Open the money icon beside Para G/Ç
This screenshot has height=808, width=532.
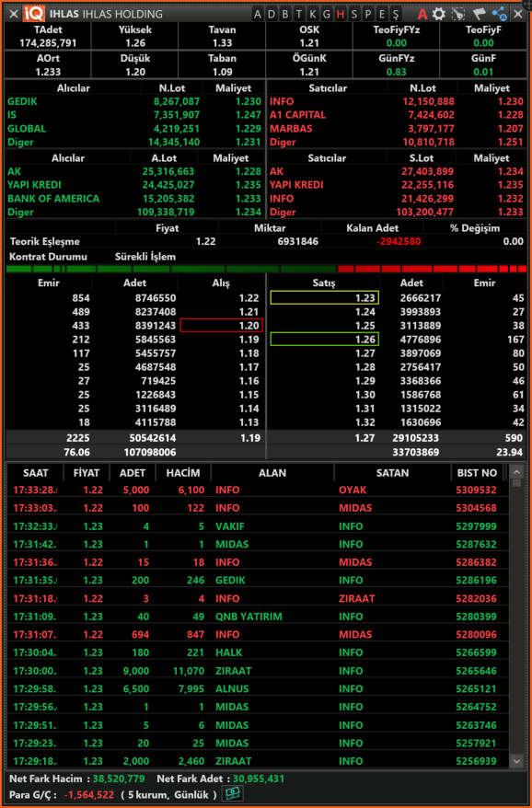pos(232,793)
